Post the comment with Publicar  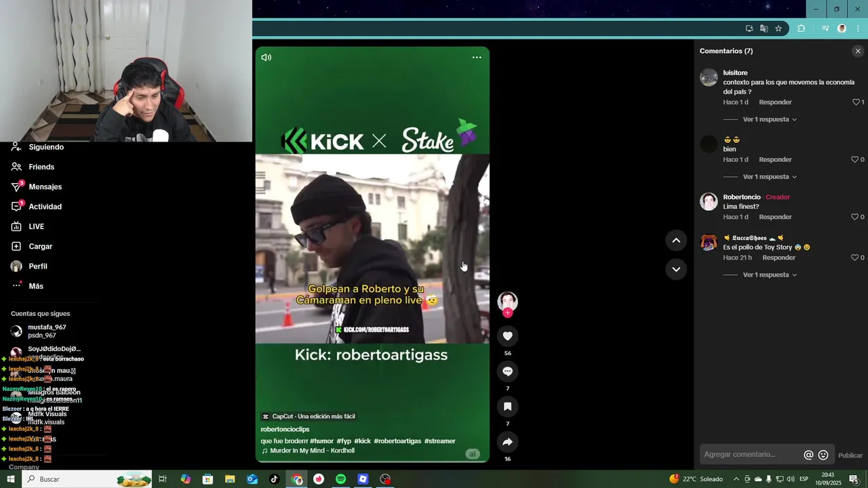[x=850, y=455]
